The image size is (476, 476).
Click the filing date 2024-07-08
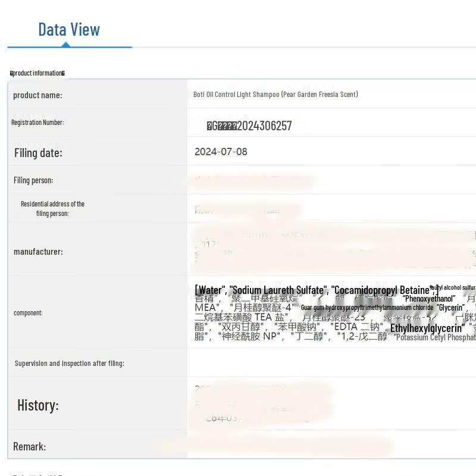(x=221, y=152)
